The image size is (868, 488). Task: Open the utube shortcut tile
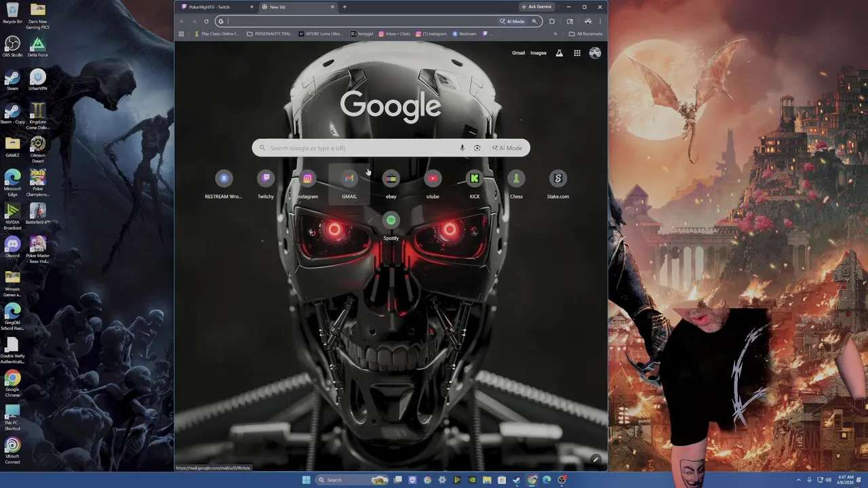coord(433,184)
